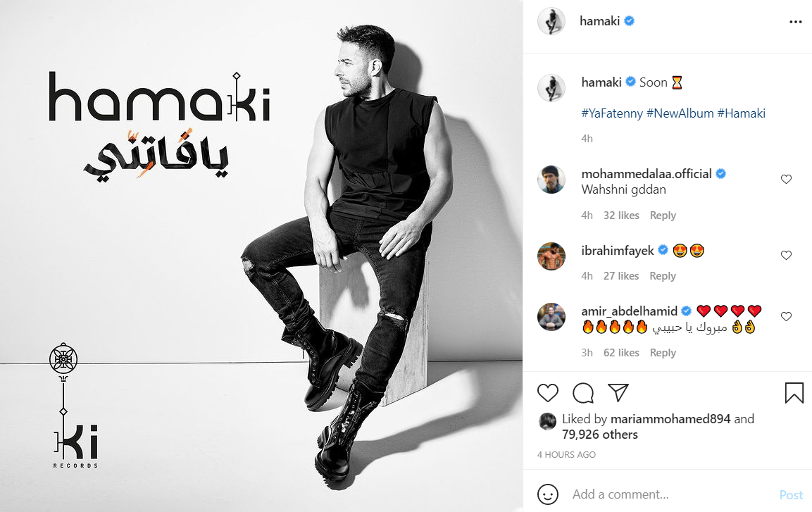
Task: Open the #YaFatenny hashtag
Action: coord(612,113)
